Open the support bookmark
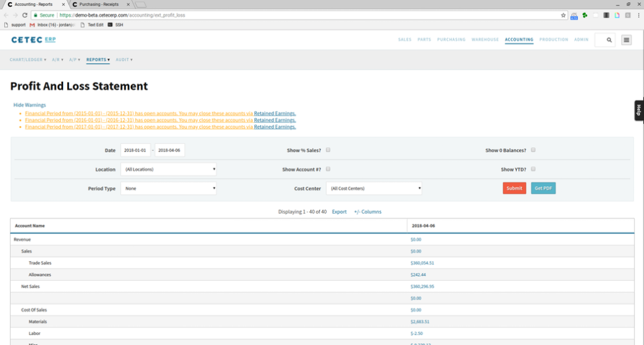Screen dimensions: 644x345 14,25
